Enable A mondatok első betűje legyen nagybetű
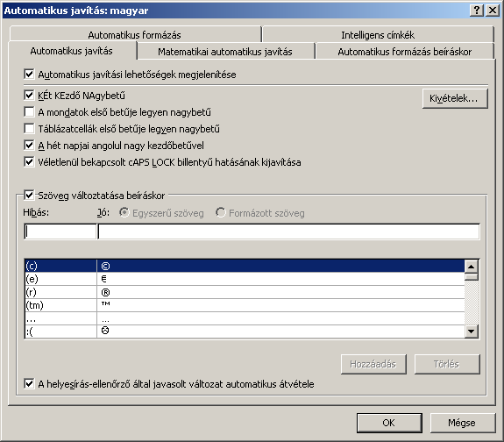The image size is (504, 442). point(29,112)
